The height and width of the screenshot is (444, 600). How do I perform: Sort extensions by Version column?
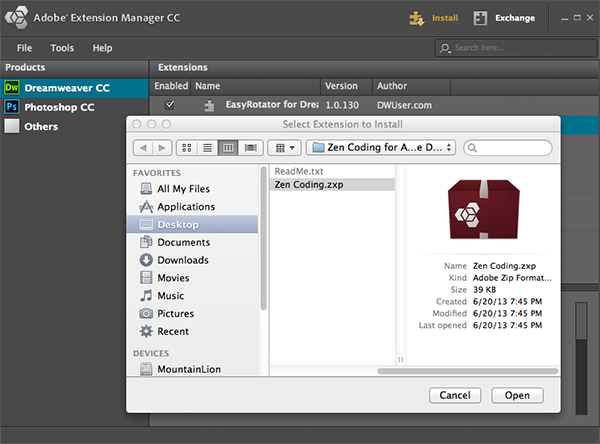click(x=346, y=86)
